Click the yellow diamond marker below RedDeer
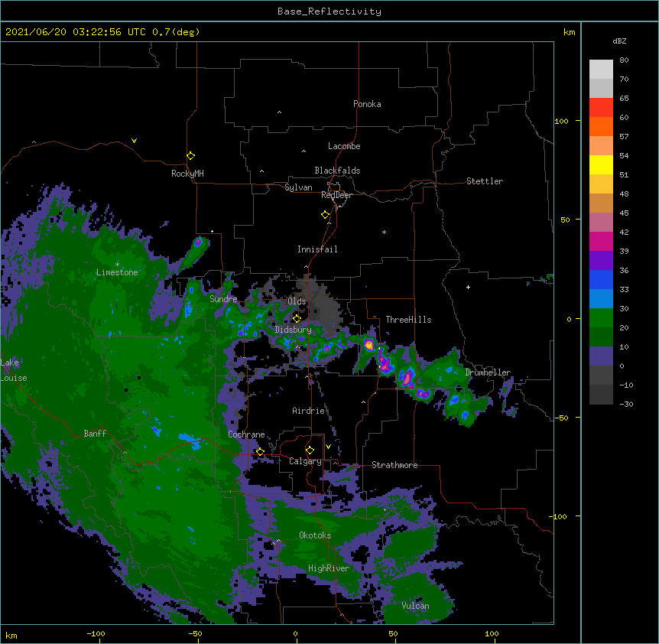659x644 pixels. (326, 215)
